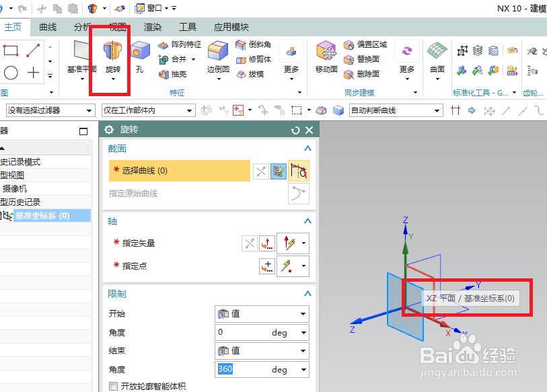The image size is (547, 392).
Task: Collapse the 轴 section of the dialog
Action: pos(307,221)
